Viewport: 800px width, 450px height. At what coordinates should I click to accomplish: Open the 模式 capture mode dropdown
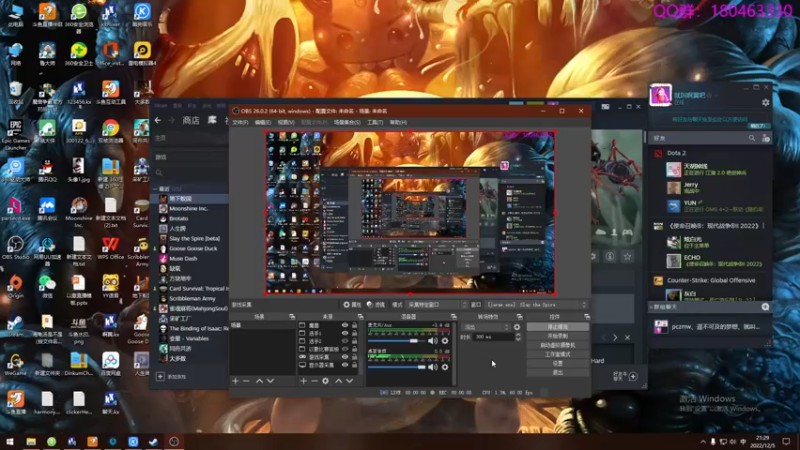pyautogui.click(x=437, y=305)
